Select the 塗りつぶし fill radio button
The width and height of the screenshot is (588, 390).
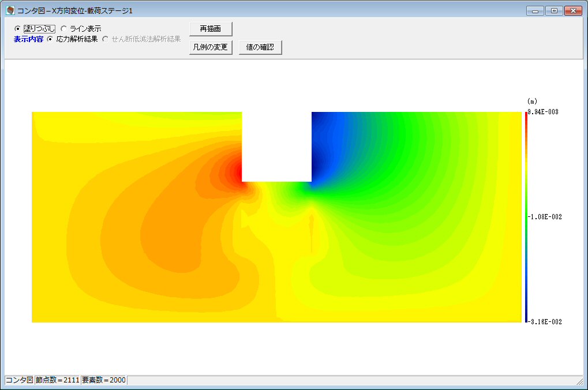[x=17, y=28]
